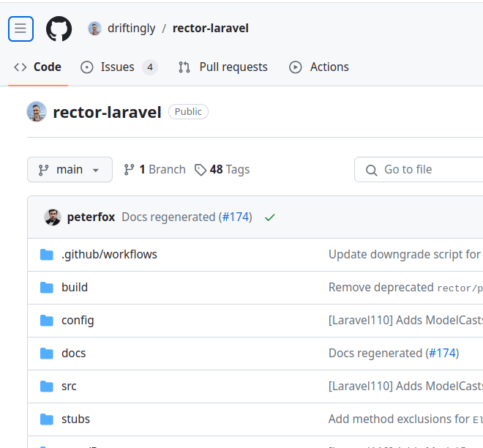Open the stubs folder

[76, 419]
